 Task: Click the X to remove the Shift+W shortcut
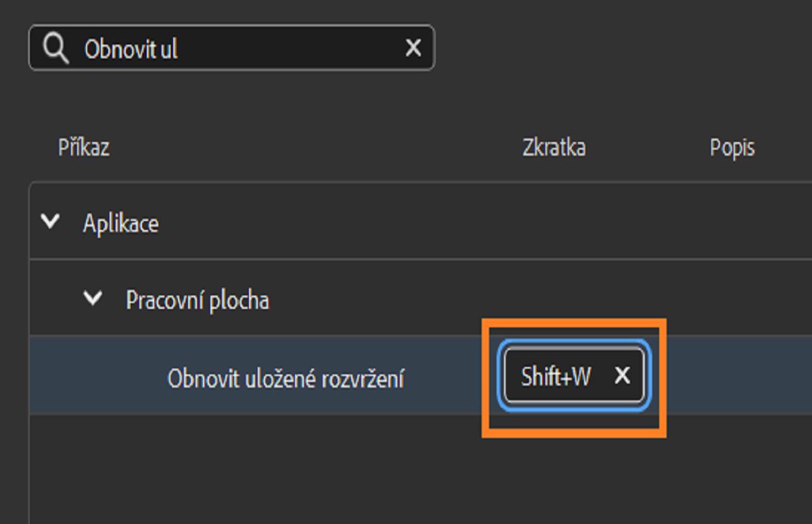(x=622, y=377)
